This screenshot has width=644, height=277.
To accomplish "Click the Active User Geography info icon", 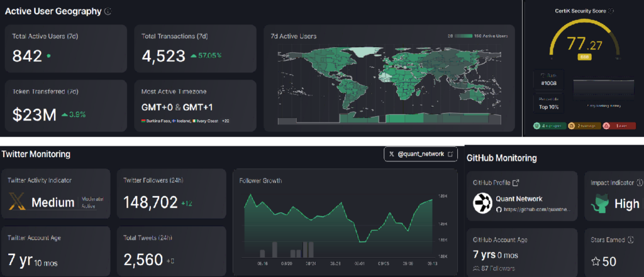I will coord(108,11).
